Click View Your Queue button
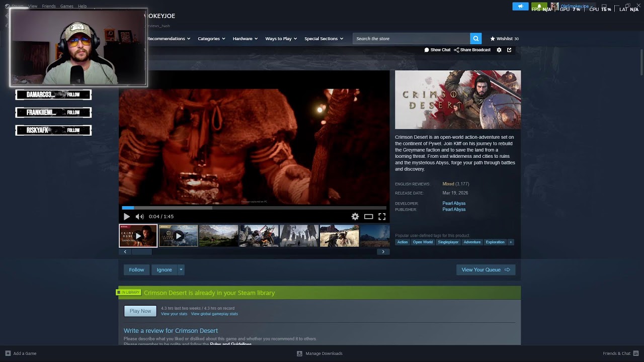This screenshot has height=362, width=644. point(486,270)
